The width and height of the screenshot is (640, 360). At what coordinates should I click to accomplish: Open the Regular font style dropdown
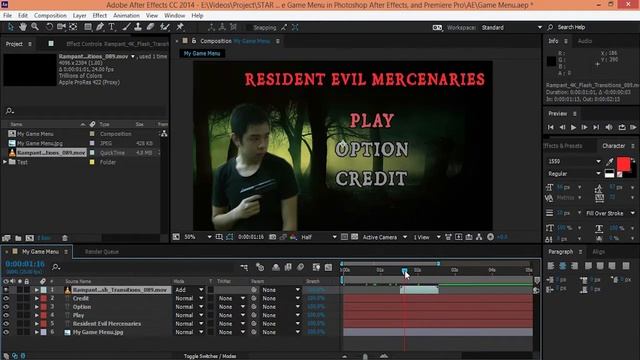click(573, 174)
